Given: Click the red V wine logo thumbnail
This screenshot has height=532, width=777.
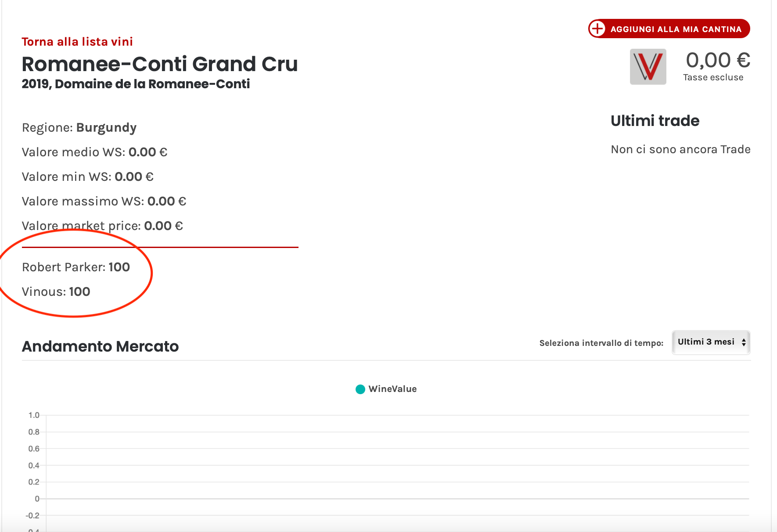Looking at the screenshot, I should (x=648, y=67).
